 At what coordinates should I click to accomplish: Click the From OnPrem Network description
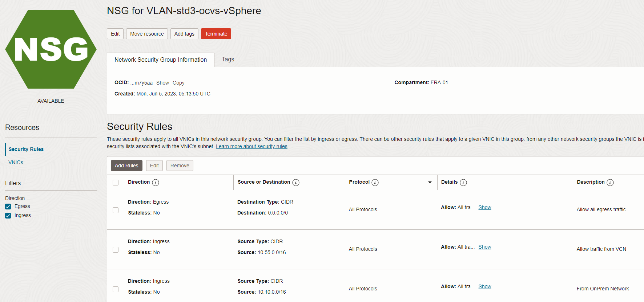click(x=603, y=289)
